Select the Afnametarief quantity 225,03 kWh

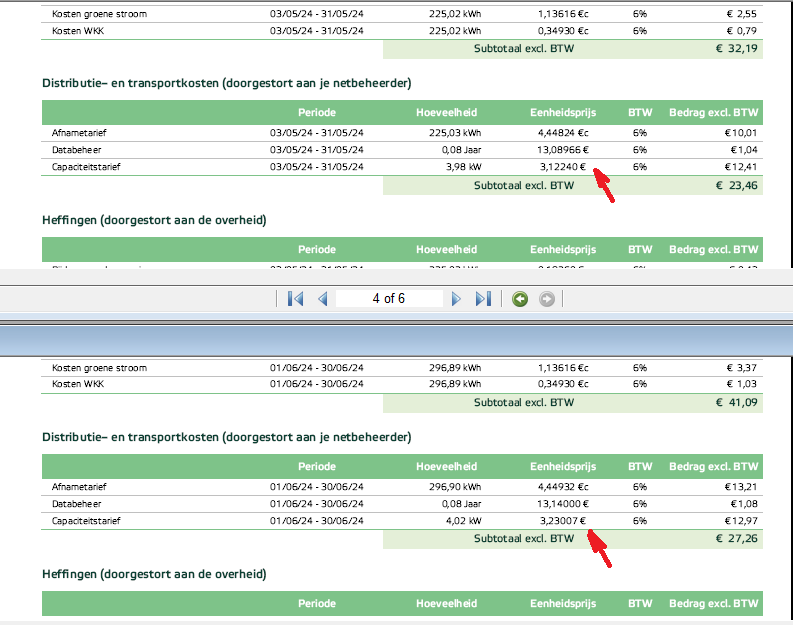(x=455, y=133)
